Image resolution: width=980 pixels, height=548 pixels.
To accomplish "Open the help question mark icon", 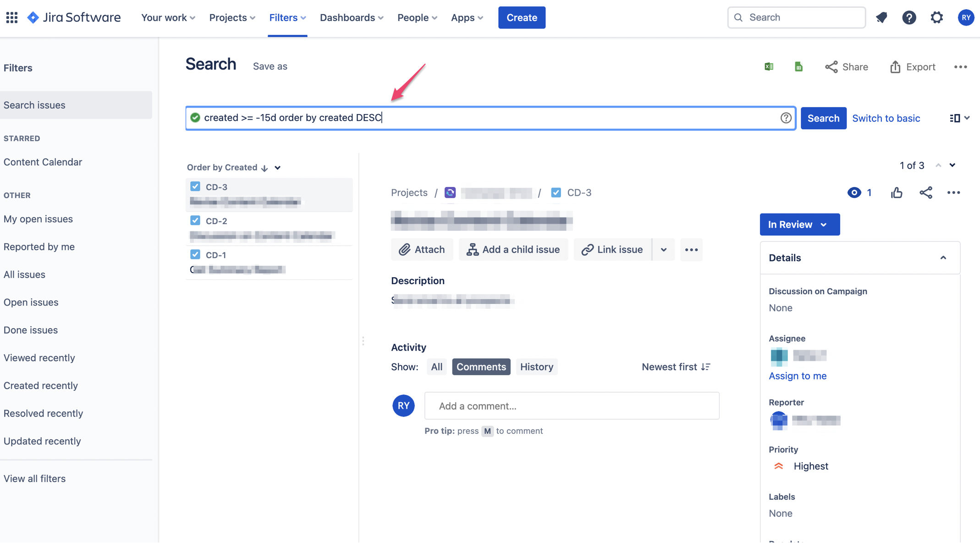I will pyautogui.click(x=909, y=17).
